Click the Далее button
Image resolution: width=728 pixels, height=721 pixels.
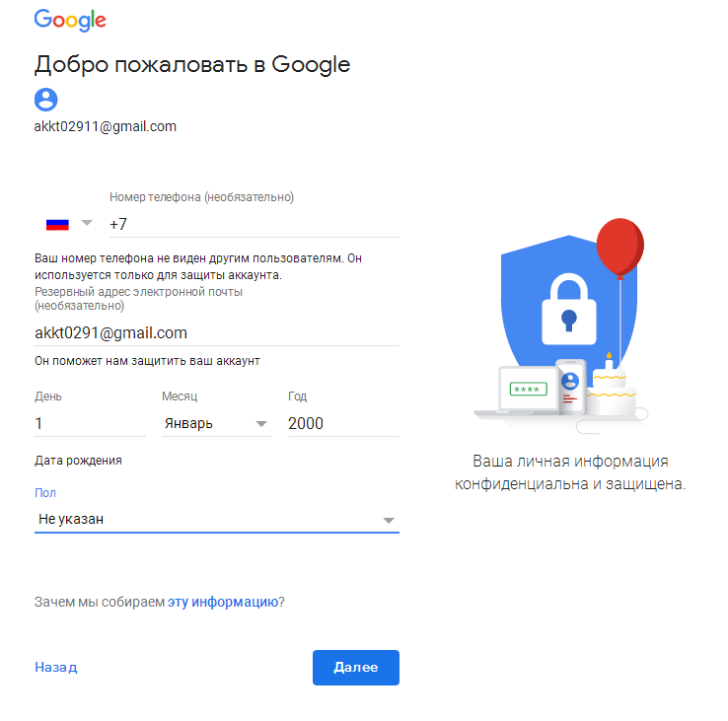coord(356,667)
